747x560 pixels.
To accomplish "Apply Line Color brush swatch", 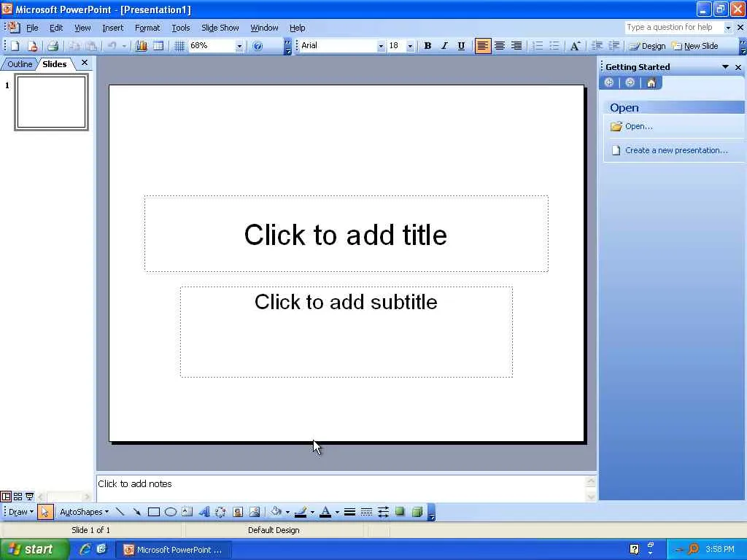I will [301, 512].
